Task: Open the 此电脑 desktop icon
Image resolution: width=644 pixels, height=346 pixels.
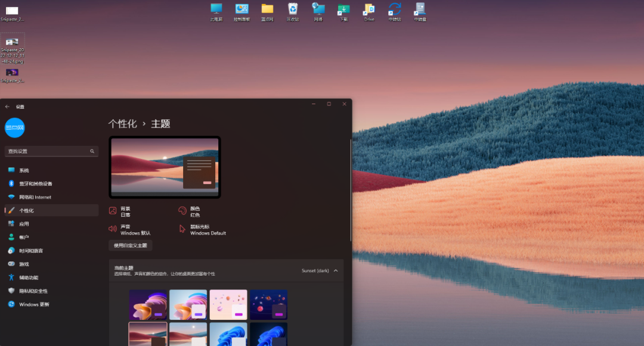Action: coord(216,13)
